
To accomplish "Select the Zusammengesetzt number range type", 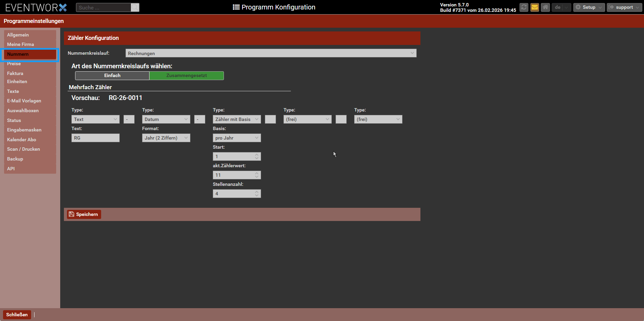I will (186, 76).
